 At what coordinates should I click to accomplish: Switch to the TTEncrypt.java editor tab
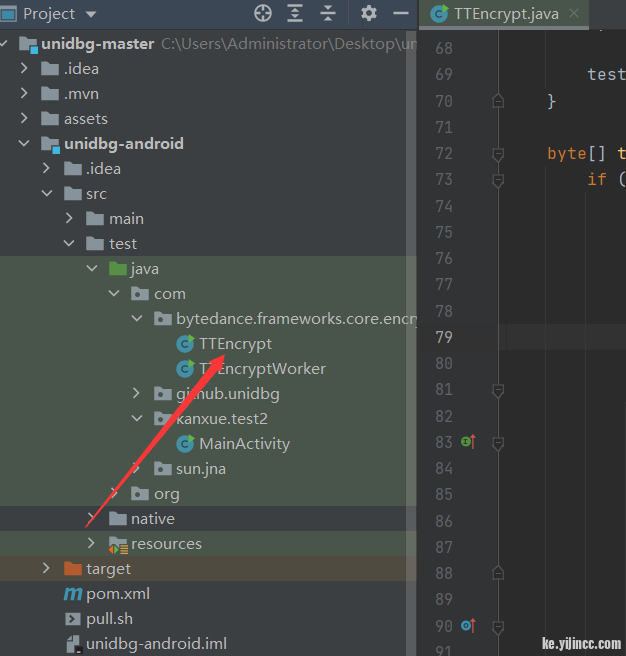coord(506,14)
